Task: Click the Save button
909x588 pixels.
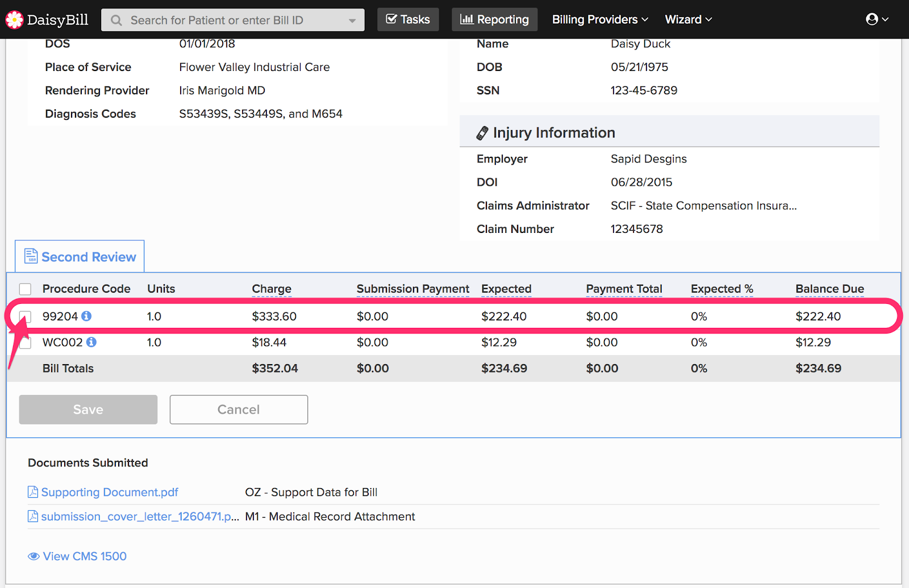Action: click(88, 410)
